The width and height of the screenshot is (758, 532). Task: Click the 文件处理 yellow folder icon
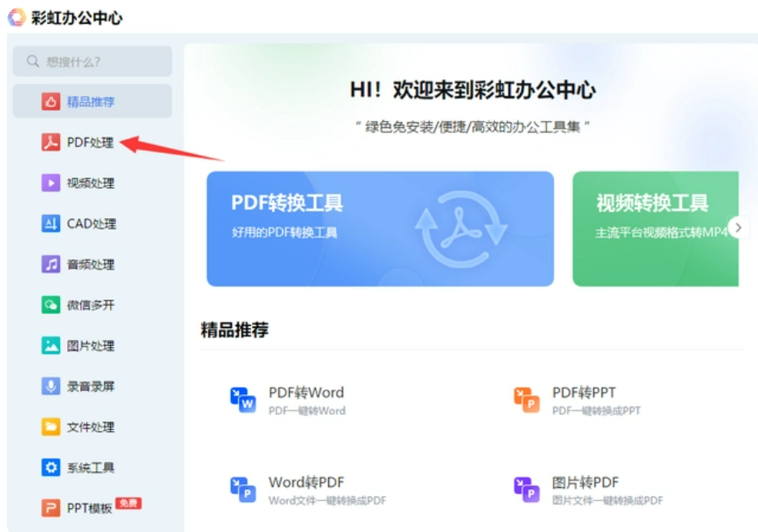point(50,427)
